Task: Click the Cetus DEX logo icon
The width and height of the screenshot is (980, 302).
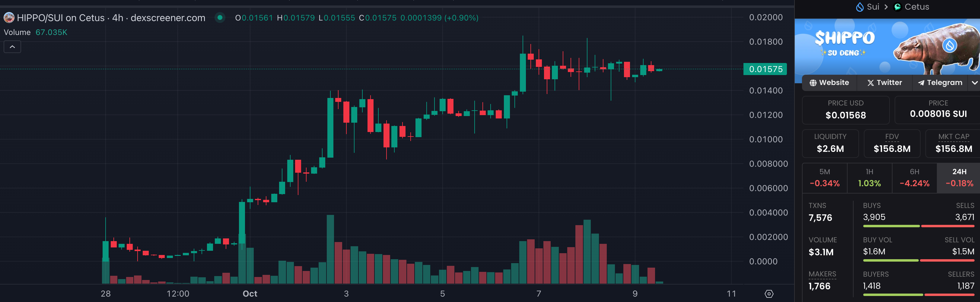Action: point(897,7)
